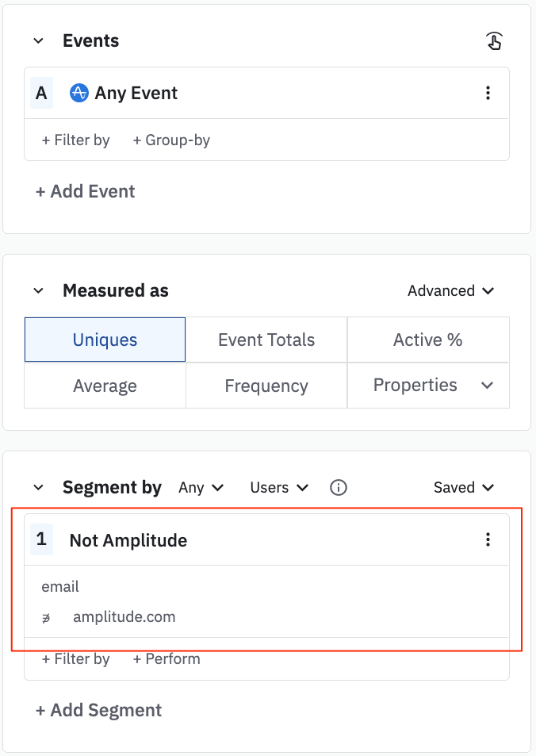Select the Average measurement option
536x756 pixels.
coord(105,386)
